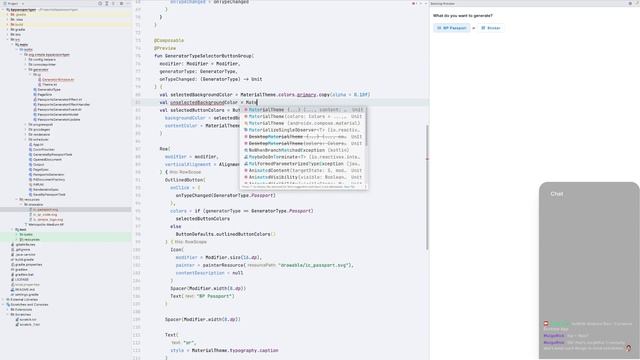Collapse Scratches and Consoles node
This screenshot has height=360, width=640.
3,304
